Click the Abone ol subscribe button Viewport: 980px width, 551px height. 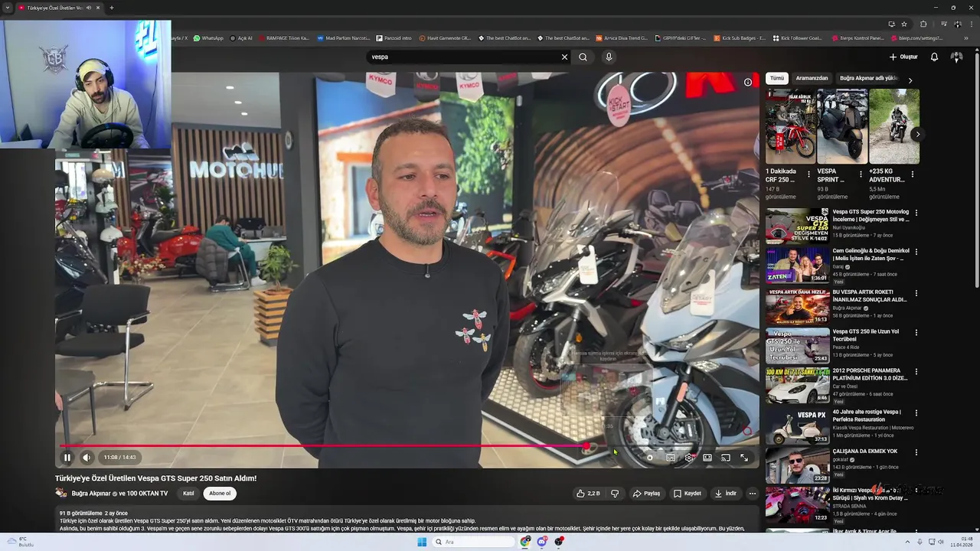tap(220, 494)
